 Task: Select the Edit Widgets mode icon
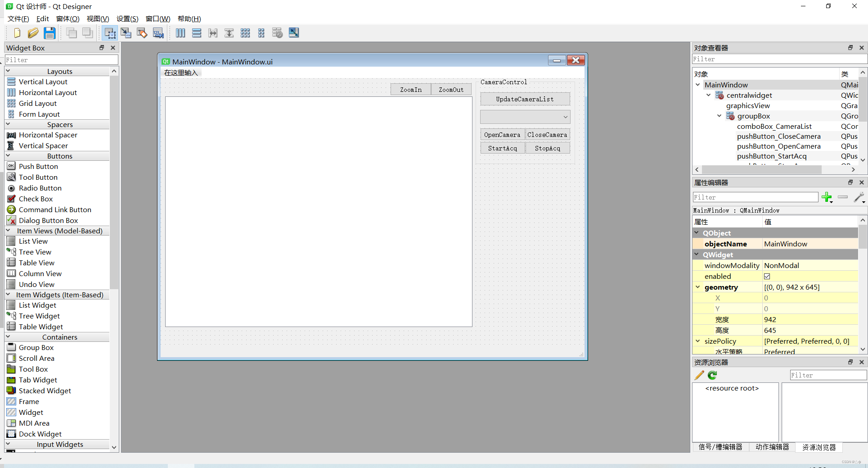coord(110,33)
